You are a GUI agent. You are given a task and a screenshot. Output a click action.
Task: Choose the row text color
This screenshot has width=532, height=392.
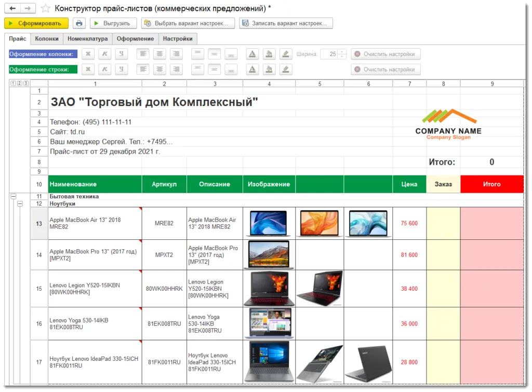[252, 70]
